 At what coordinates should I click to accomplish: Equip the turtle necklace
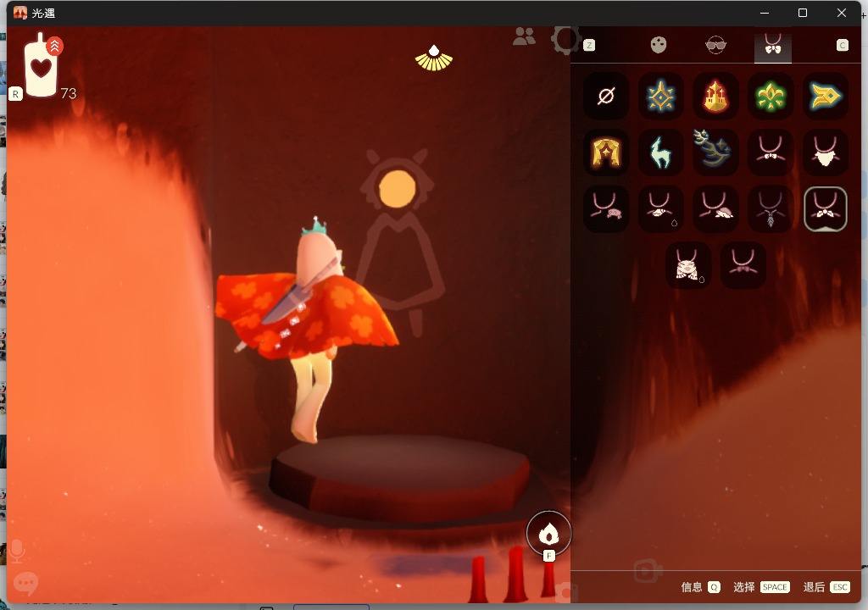pos(715,208)
